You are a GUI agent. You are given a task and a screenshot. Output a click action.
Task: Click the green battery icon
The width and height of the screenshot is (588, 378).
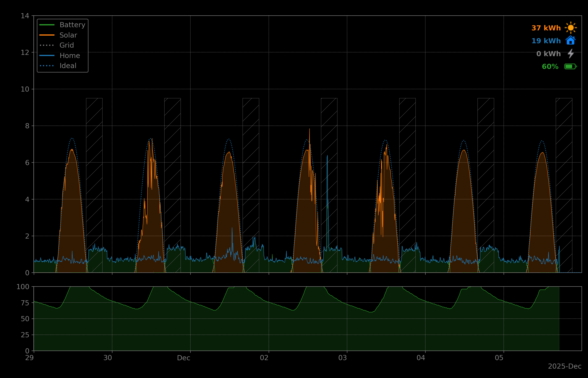(570, 66)
